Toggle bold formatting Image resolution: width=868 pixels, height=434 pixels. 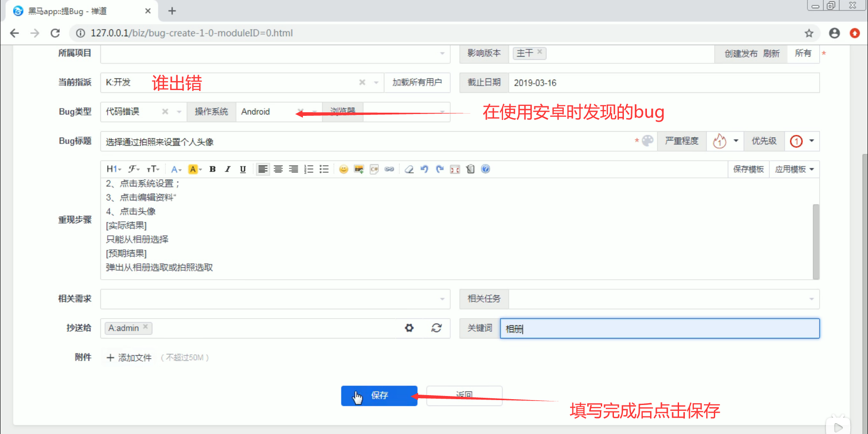pos(212,169)
